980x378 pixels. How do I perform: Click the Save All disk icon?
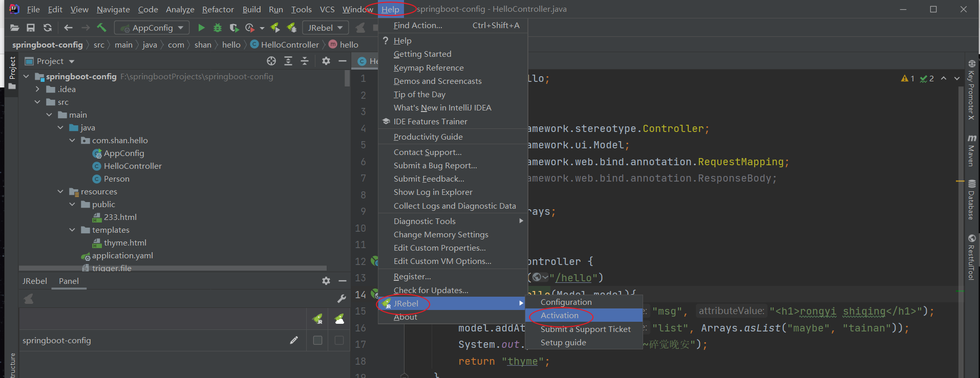point(31,28)
